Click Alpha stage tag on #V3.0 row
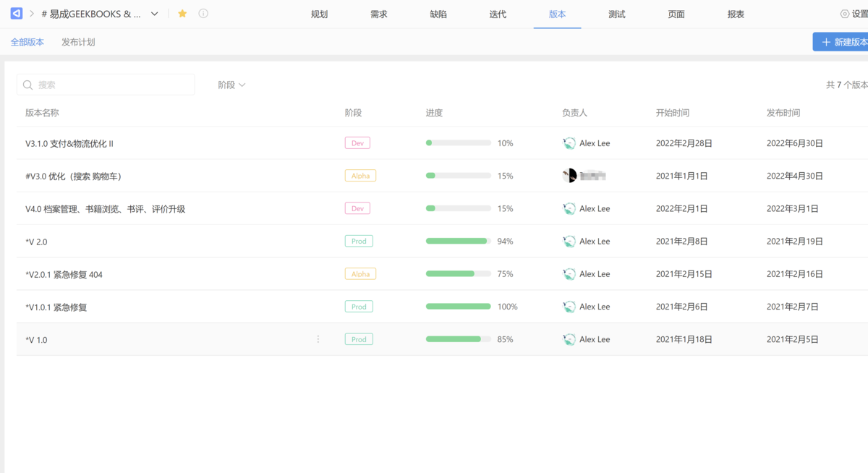868x473 pixels. click(x=360, y=176)
